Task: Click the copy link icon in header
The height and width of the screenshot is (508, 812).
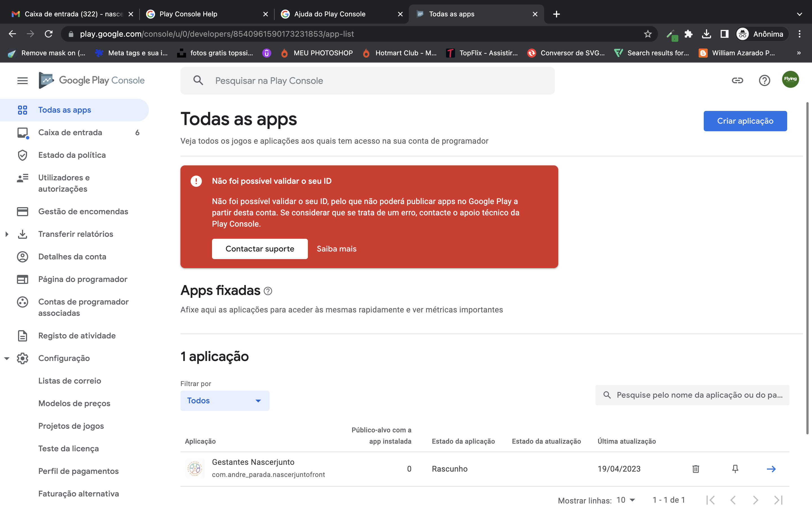Action: [737, 81]
